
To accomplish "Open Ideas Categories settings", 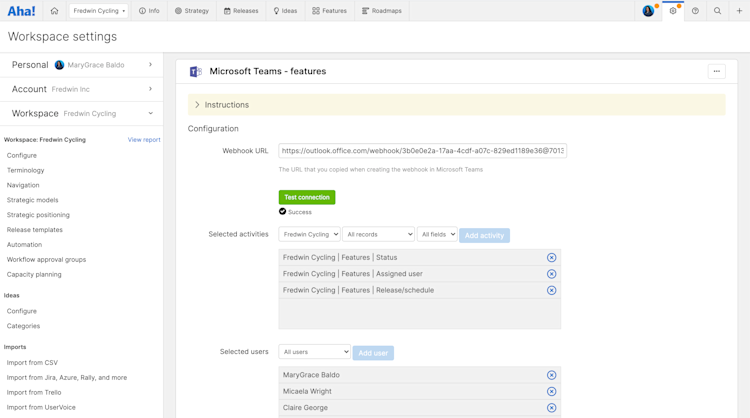I will click(23, 326).
